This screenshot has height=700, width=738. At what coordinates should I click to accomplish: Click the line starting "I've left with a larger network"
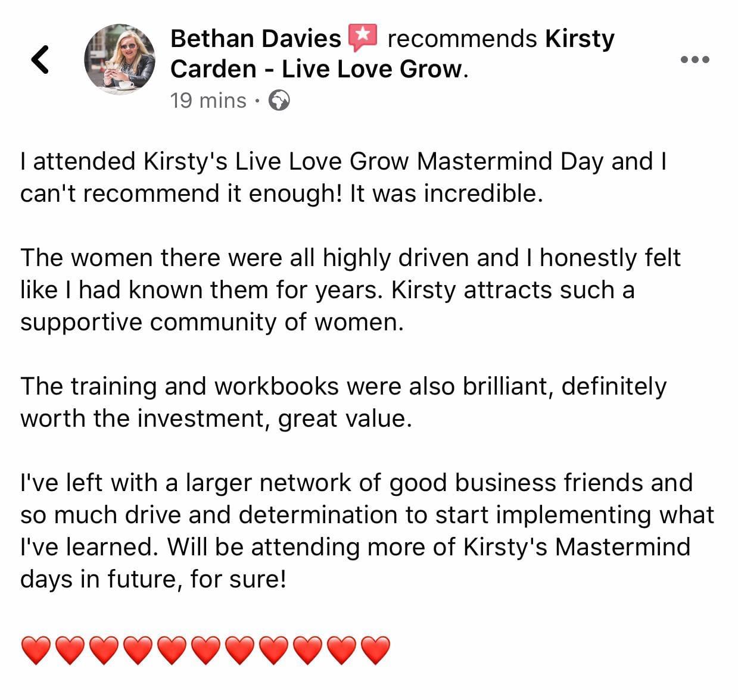coord(356,483)
